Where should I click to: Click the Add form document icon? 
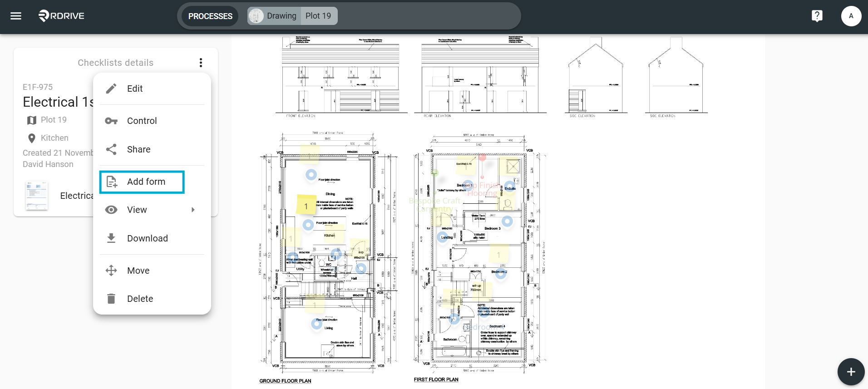click(x=111, y=182)
